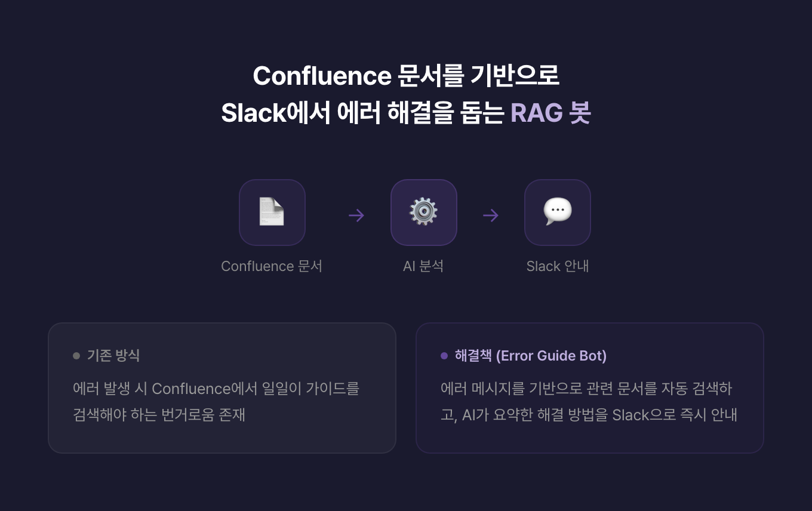Image resolution: width=812 pixels, height=511 pixels.
Task: Click the "해결책 (Error Guide Bot)" heading
Action: tap(530, 356)
